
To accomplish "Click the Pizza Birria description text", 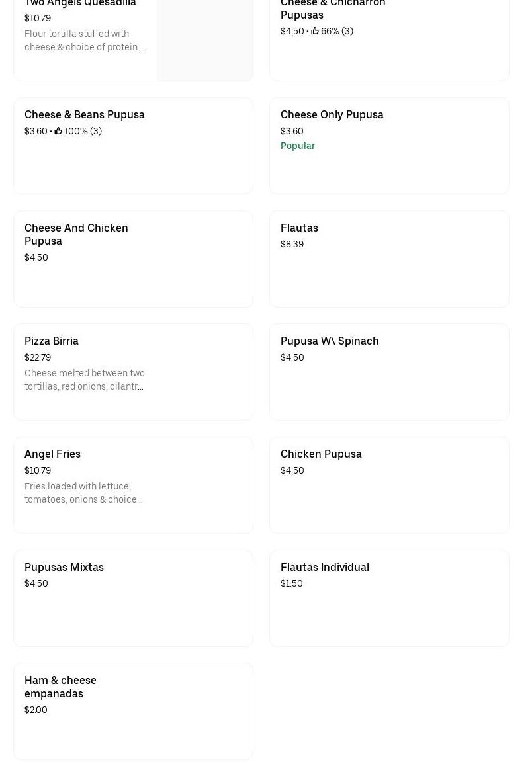I will coord(84,380).
